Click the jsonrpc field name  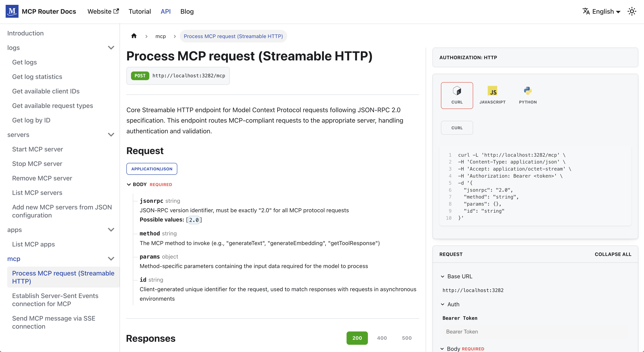152,201
